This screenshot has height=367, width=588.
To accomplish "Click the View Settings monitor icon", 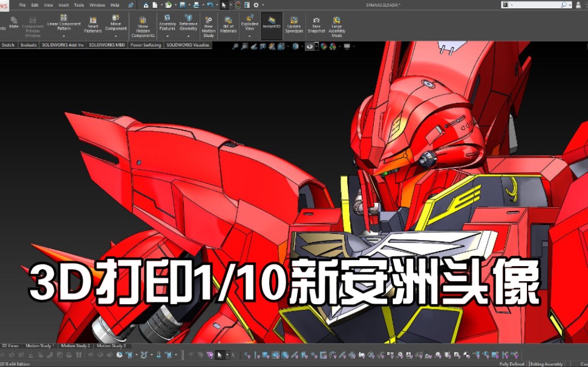I will 347,47.
